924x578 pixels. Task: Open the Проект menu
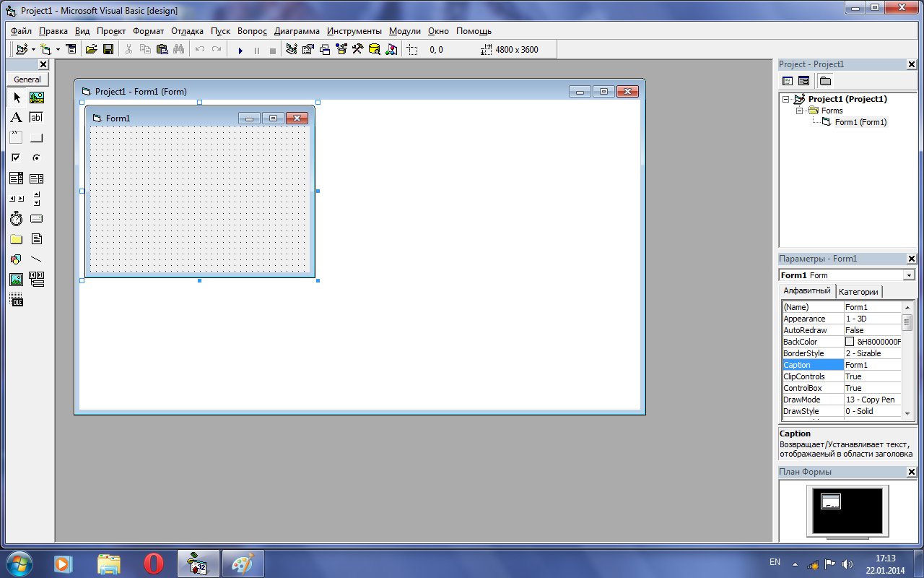[111, 31]
